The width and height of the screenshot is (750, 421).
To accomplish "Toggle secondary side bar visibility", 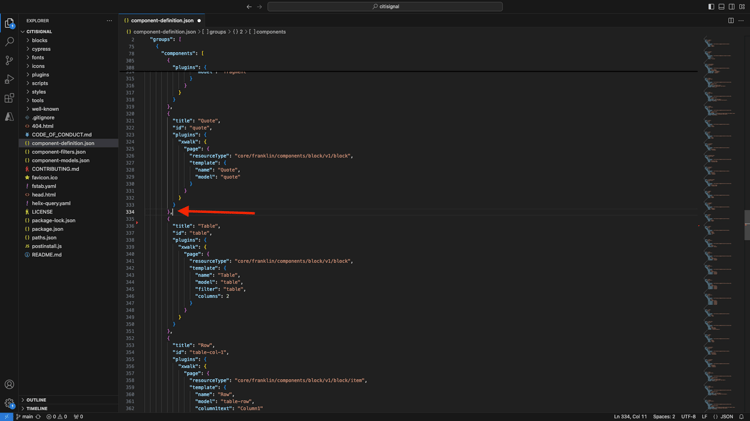I will tap(732, 7).
